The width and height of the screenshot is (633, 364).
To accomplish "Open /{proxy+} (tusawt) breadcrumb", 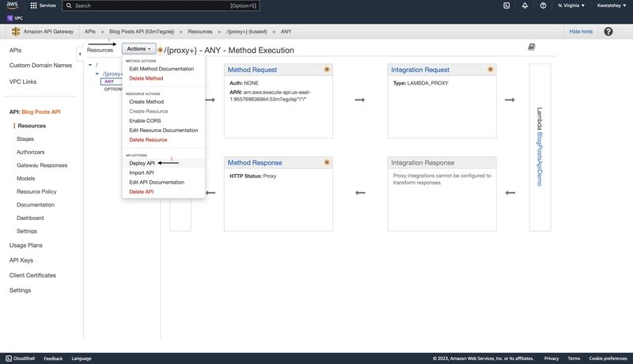I will [x=247, y=32].
